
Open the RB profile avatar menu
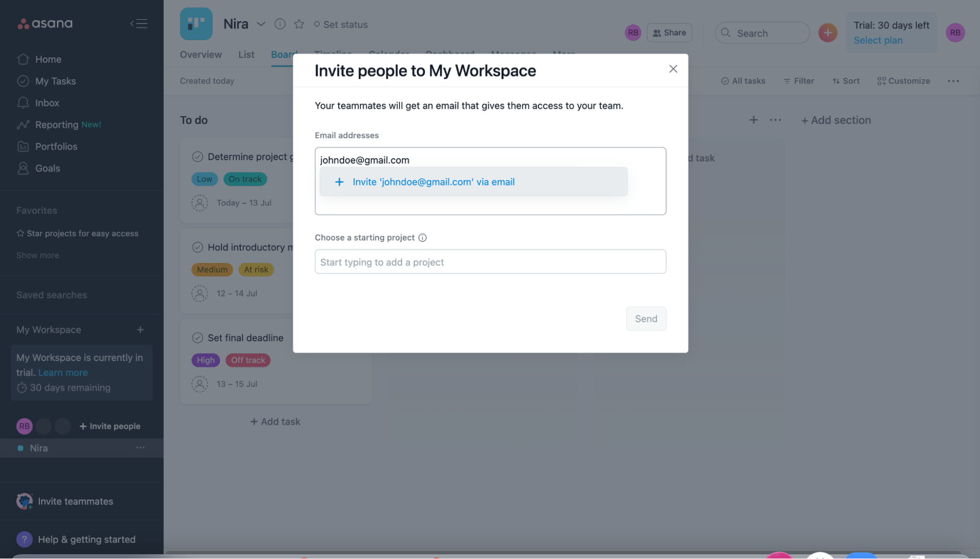(x=955, y=33)
